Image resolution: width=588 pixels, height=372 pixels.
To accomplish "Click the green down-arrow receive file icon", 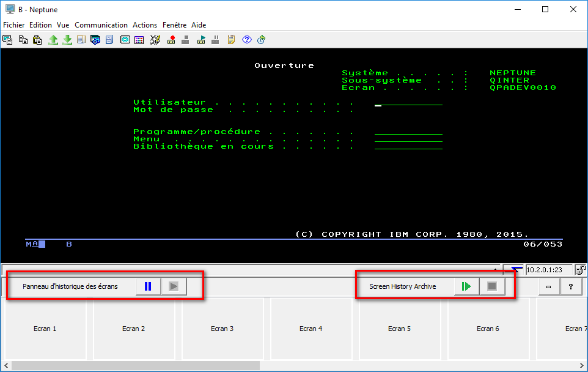I will point(67,40).
